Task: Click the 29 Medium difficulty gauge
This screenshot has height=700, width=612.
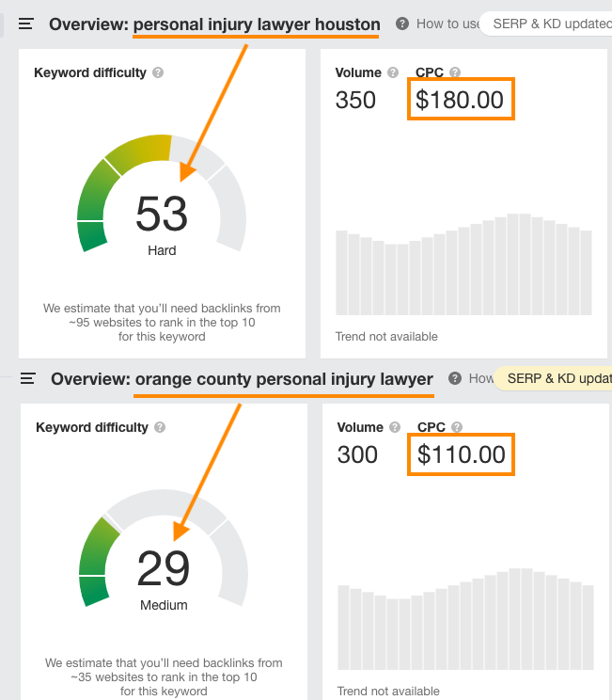Action: 164,549
